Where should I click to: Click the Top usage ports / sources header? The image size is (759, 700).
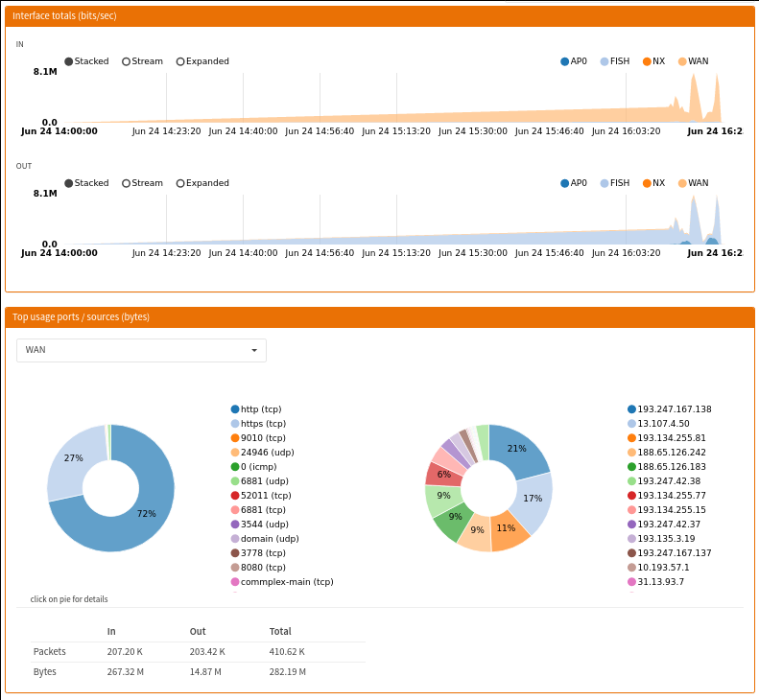[380, 317]
